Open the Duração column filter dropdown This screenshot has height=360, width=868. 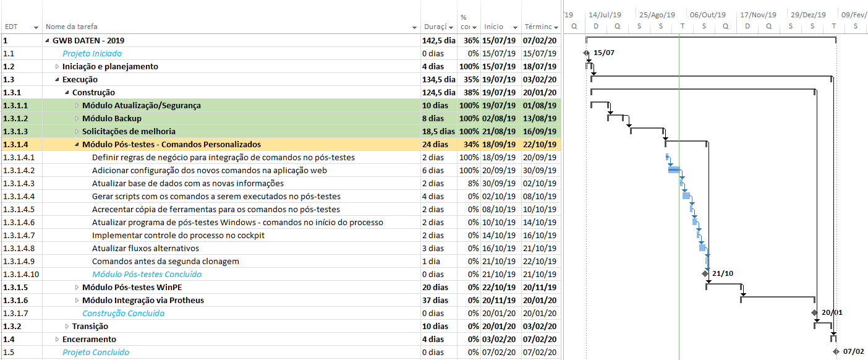[x=451, y=28]
